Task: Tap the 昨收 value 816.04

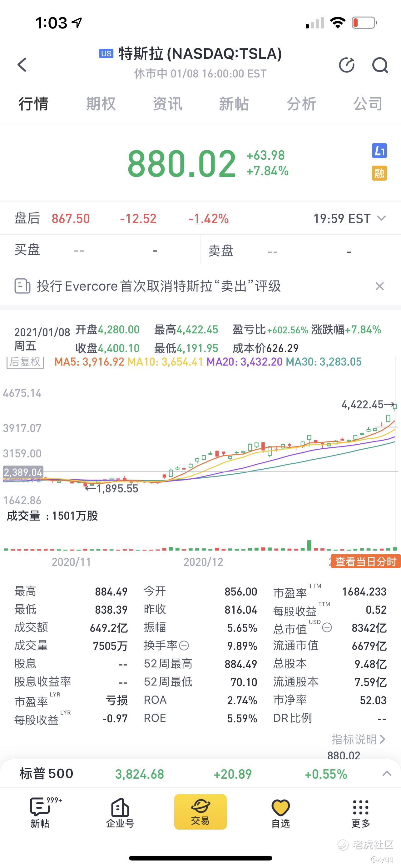Action: tap(241, 610)
